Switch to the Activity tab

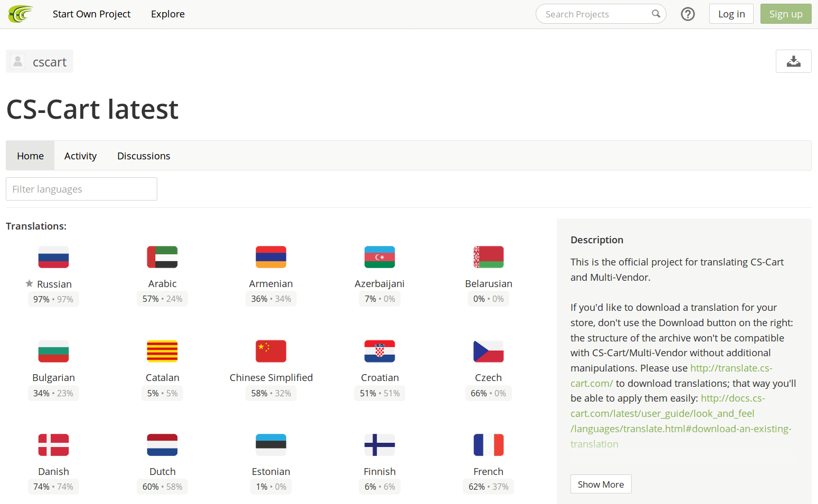80,156
